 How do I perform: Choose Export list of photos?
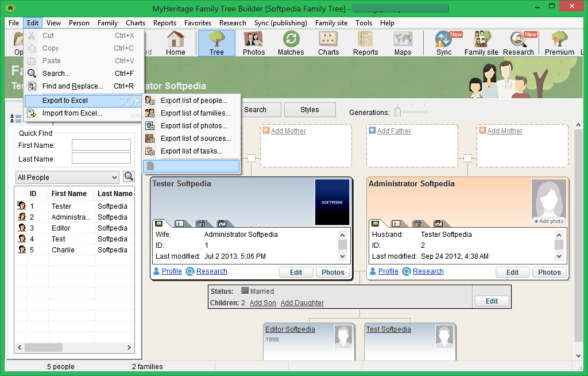[191, 126]
